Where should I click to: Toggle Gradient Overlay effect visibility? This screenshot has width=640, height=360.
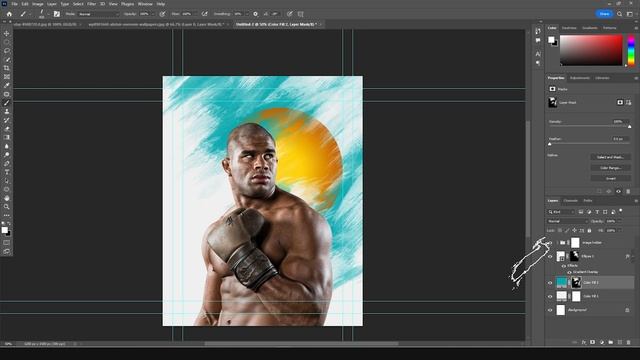coord(569,272)
